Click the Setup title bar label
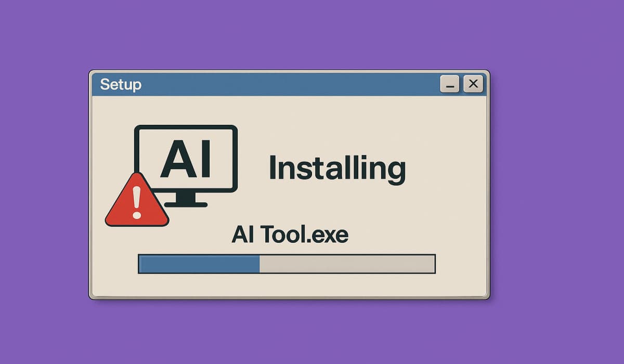 pos(121,84)
